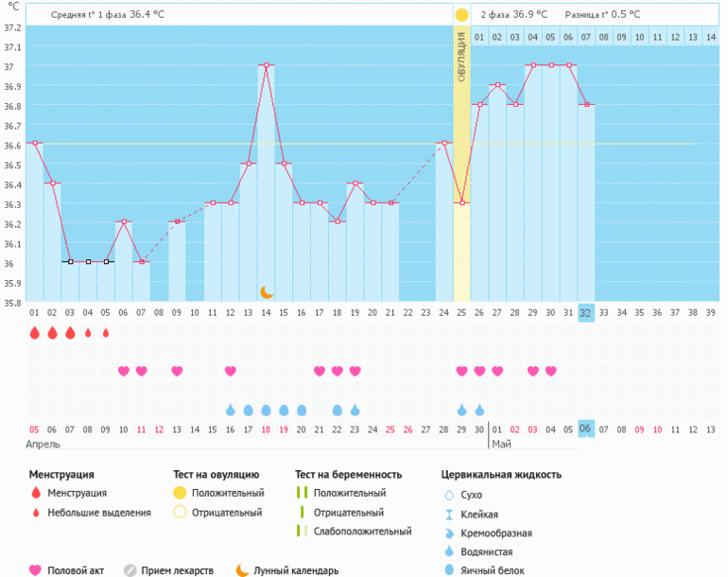Click the Отрицательный ovulation test circle in legend
Screen dimensions: 728x577
[x=179, y=513]
